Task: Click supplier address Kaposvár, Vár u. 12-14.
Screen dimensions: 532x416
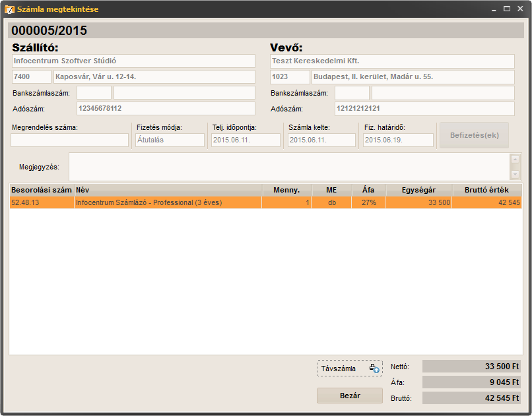Action: pos(154,76)
